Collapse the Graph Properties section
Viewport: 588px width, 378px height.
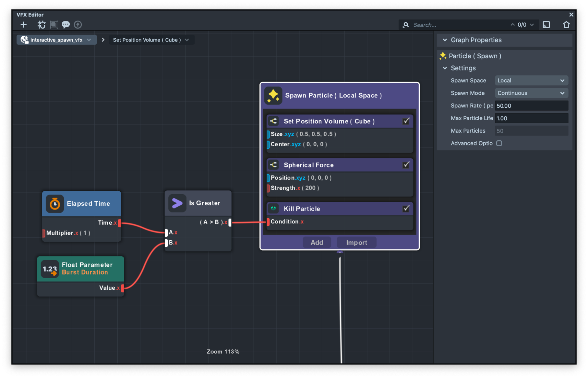pyautogui.click(x=445, y=40)
